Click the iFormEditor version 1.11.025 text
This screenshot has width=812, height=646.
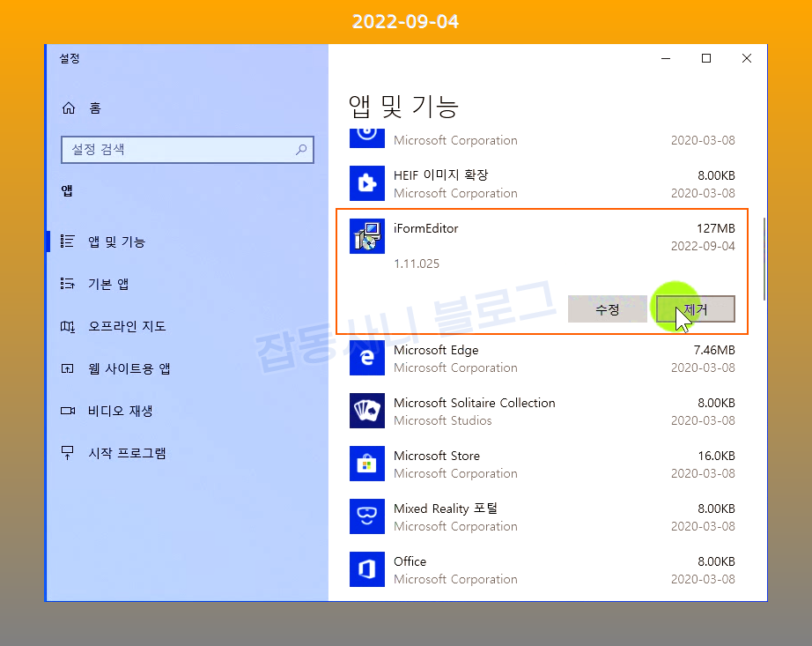417,264
